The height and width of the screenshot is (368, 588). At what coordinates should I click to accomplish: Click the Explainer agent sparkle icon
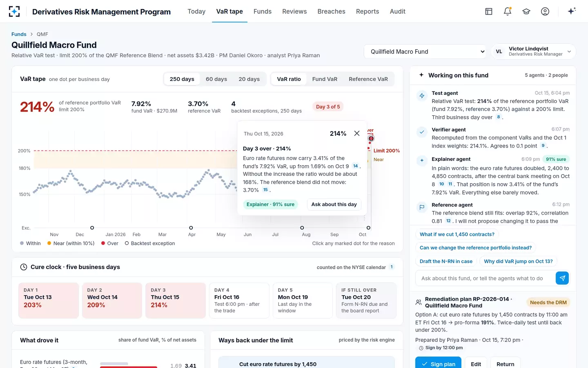(422, 160)
